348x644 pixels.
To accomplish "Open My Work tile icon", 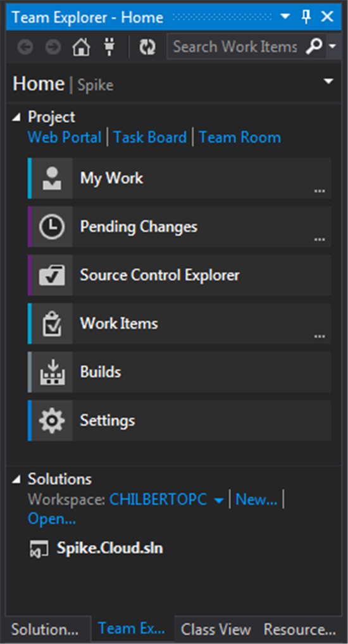I will click(52, 178).
